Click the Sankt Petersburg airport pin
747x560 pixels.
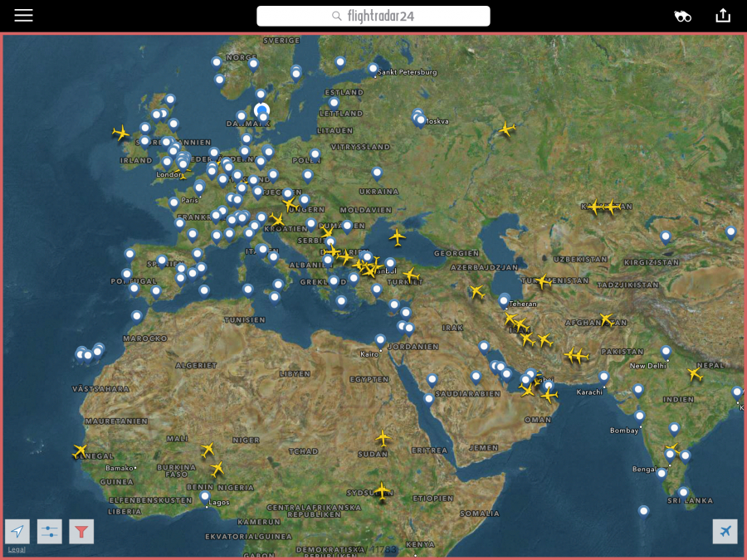click(373, 69)
